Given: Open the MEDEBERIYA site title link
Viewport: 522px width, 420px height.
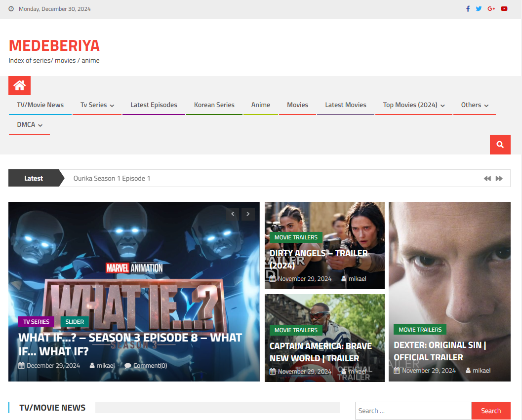Looking at the screenshot, I should click(54, 45).
